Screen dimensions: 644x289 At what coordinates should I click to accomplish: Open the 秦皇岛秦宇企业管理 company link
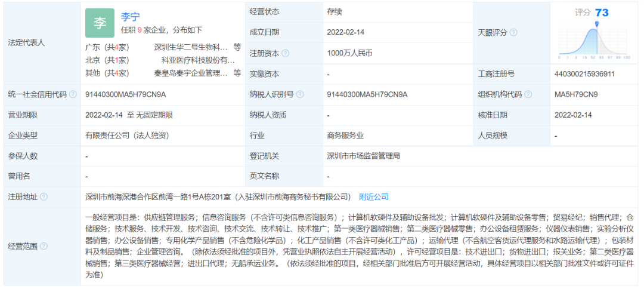pos(191,73)
